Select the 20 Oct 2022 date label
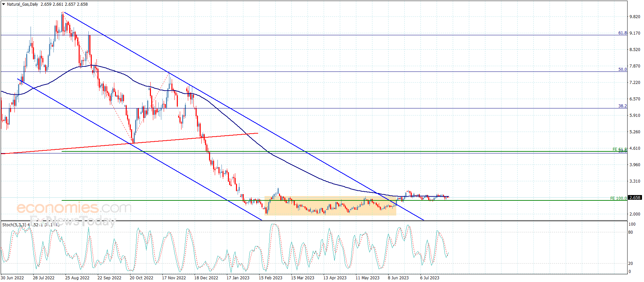644x282 pixels. click(142, 278)
